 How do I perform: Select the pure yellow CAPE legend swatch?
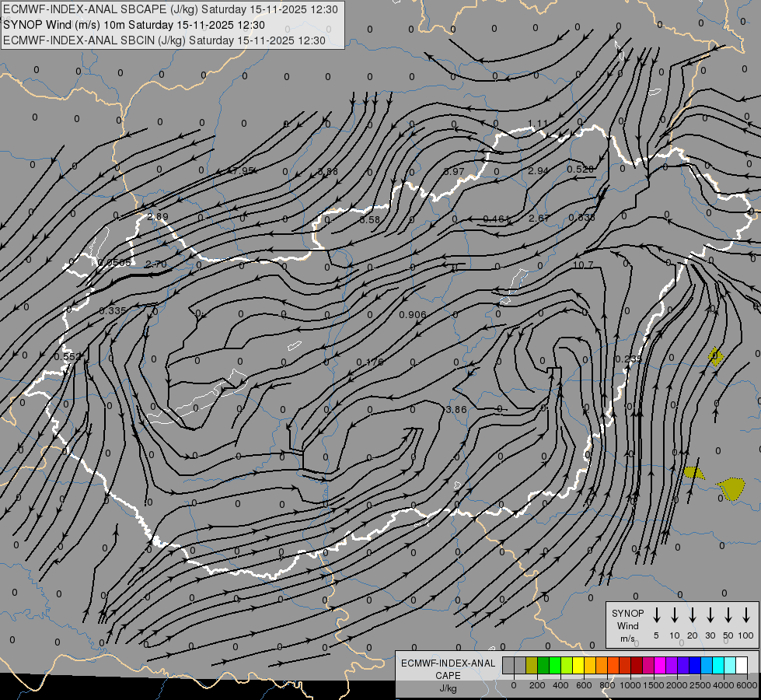click(x=578, y=665)
